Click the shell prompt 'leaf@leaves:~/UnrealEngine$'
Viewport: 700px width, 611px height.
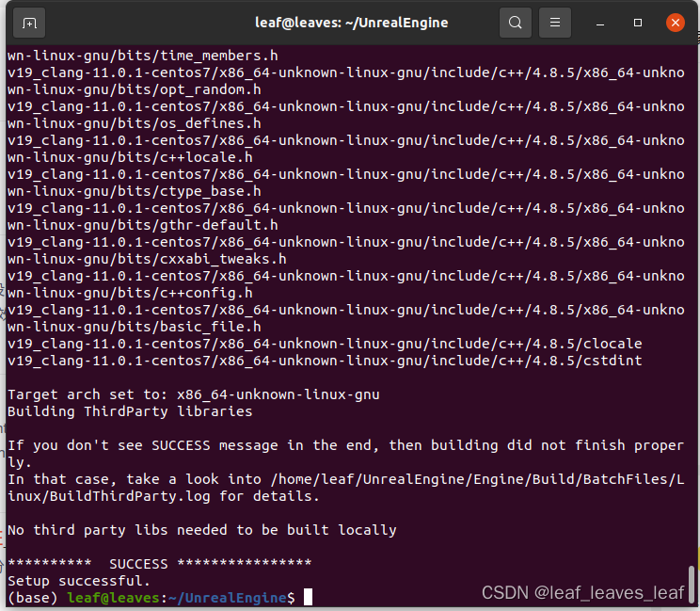(181, 598)
